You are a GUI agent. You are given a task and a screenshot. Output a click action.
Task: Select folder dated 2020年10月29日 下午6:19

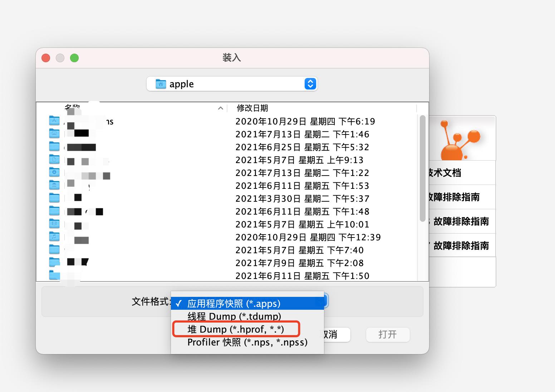(x=54, y=121)
